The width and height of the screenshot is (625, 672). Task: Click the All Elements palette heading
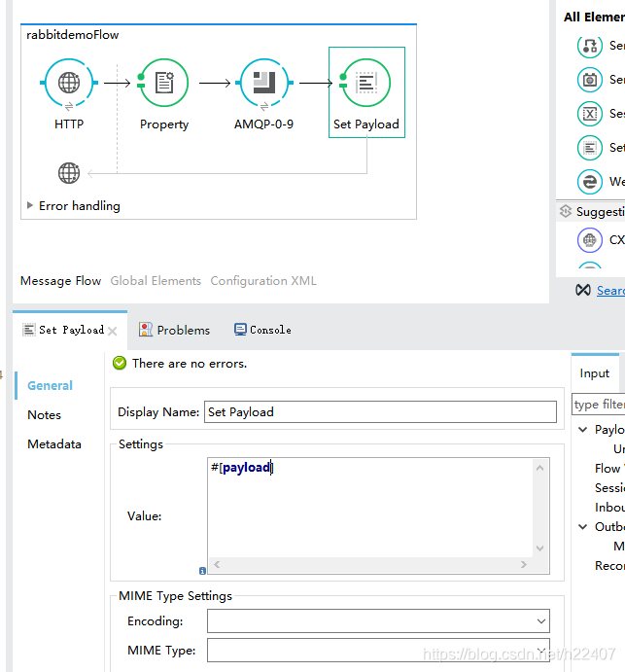(x=594, y=17)
